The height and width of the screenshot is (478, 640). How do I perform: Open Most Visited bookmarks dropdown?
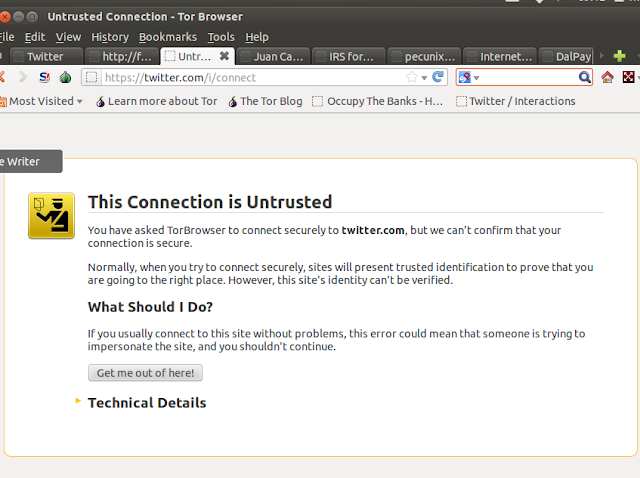point(41,101)
